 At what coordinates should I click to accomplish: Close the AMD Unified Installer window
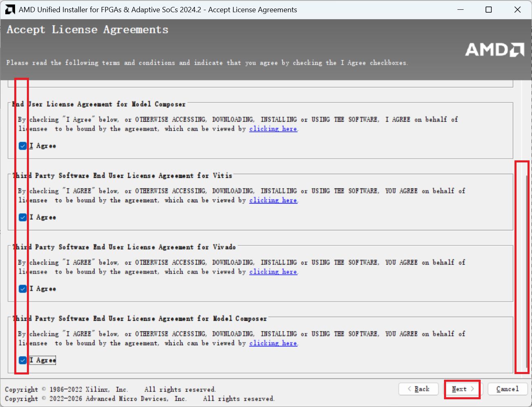(517, 10)
